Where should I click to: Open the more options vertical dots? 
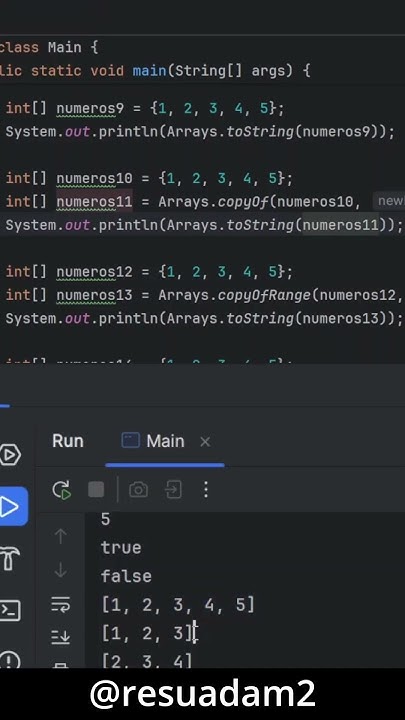pyautogui.click(x=206, y=490)
